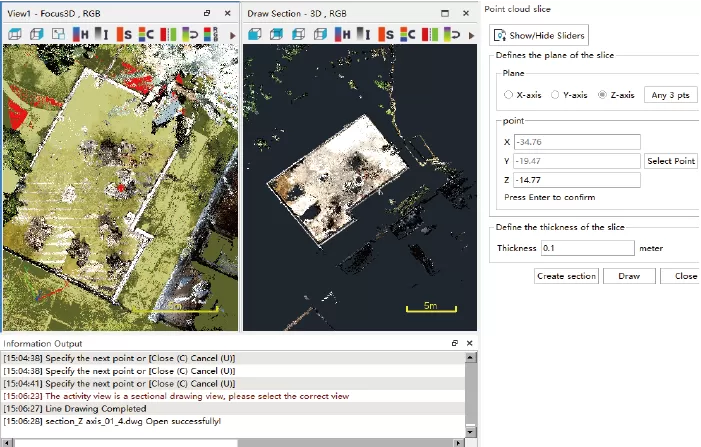Select the Z-axis plane option

pyautogui.click(x=617, y=95)
